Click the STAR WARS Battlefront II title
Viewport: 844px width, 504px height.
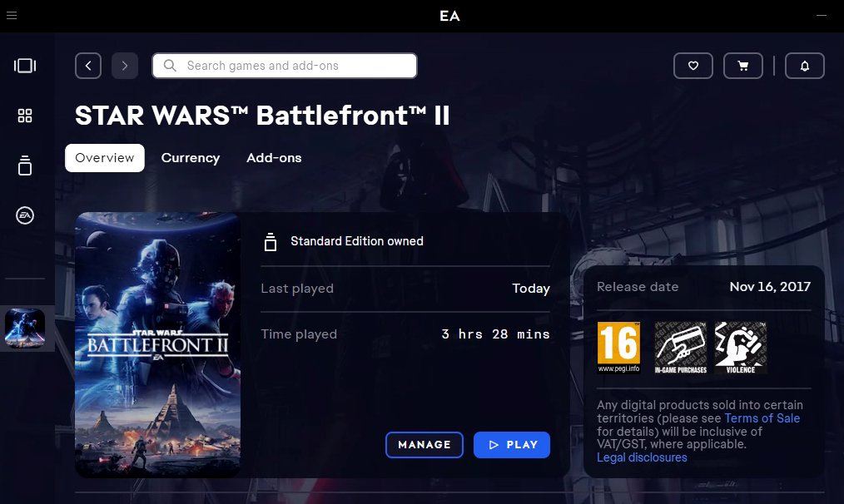262,115
